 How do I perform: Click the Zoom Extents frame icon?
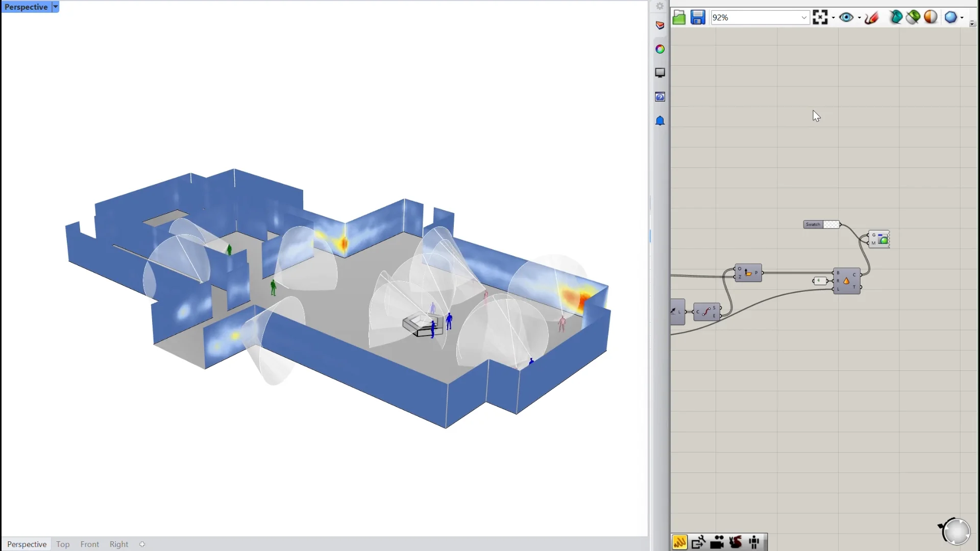(820, 17)
